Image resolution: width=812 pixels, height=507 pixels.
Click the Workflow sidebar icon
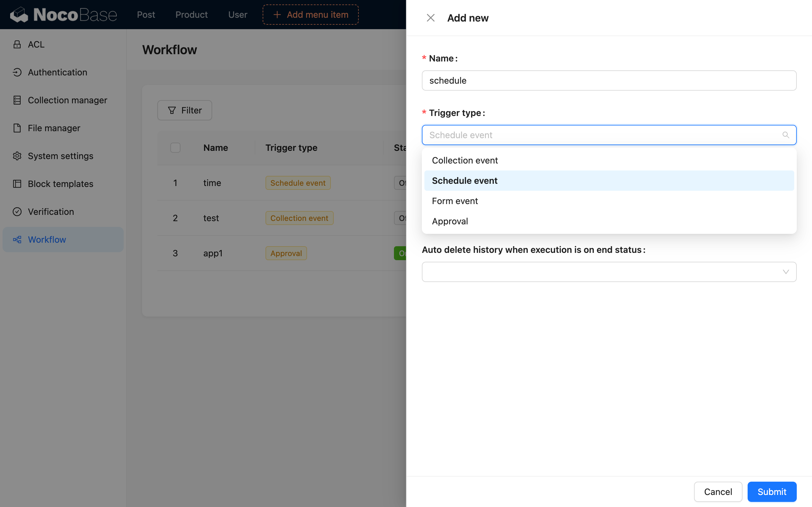click(17, 240)
